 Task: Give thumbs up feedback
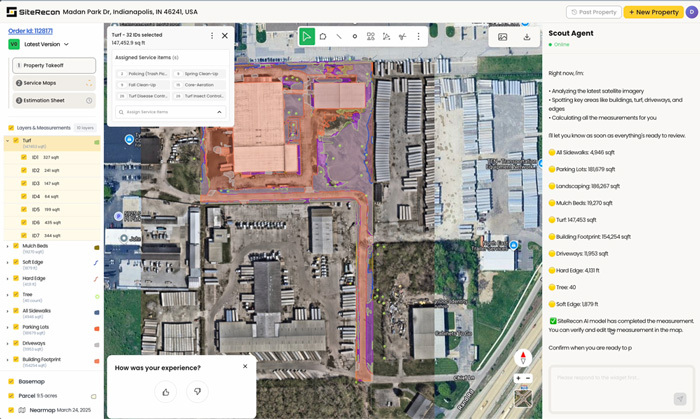pyautogui.click(x=166, y=392)
